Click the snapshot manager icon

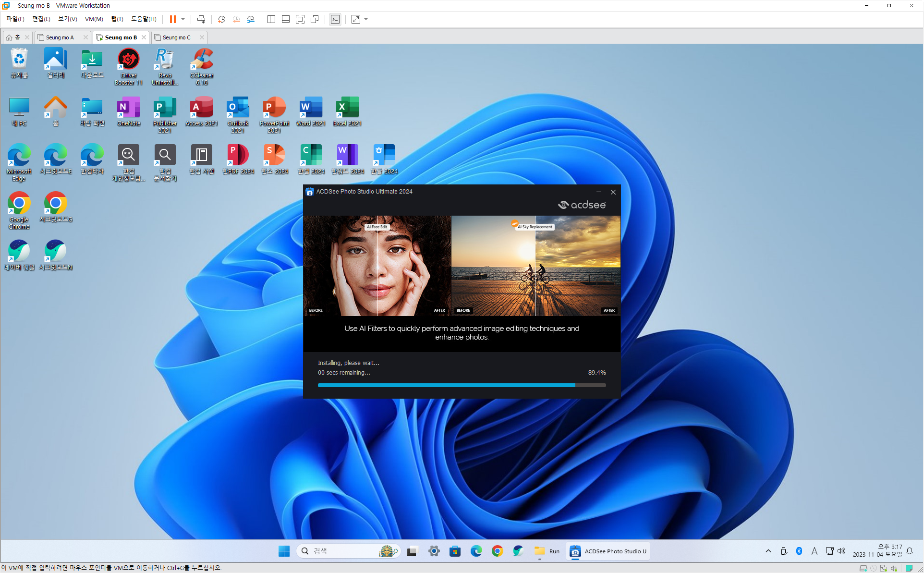point(251,19)
